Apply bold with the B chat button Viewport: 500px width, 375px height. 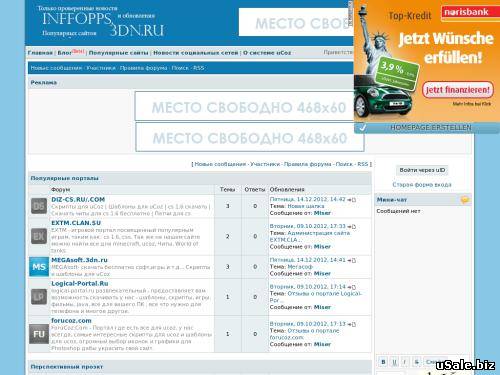click(383, 362)
